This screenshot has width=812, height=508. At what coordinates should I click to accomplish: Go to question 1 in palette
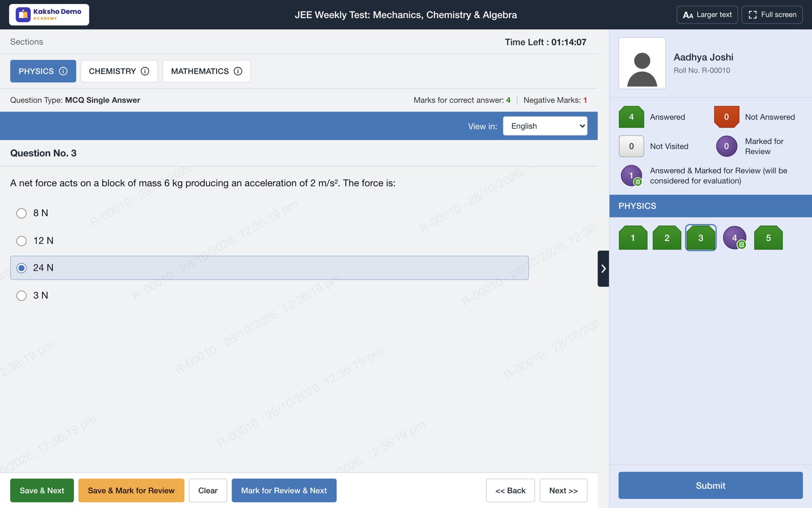point(633,238)
